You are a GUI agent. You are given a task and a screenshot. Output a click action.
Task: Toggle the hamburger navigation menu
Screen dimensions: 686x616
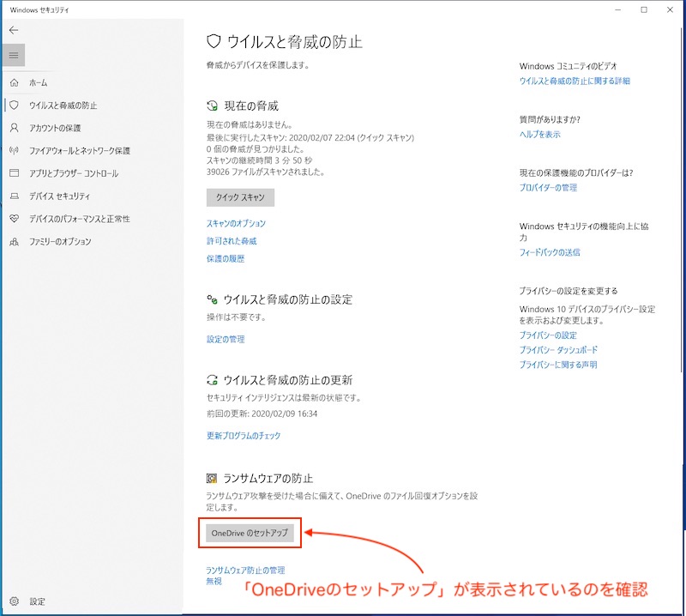coord(14,55)
